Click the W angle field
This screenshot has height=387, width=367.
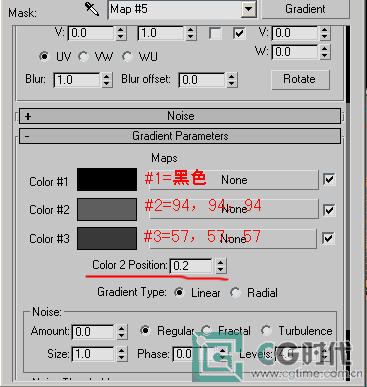295,52
